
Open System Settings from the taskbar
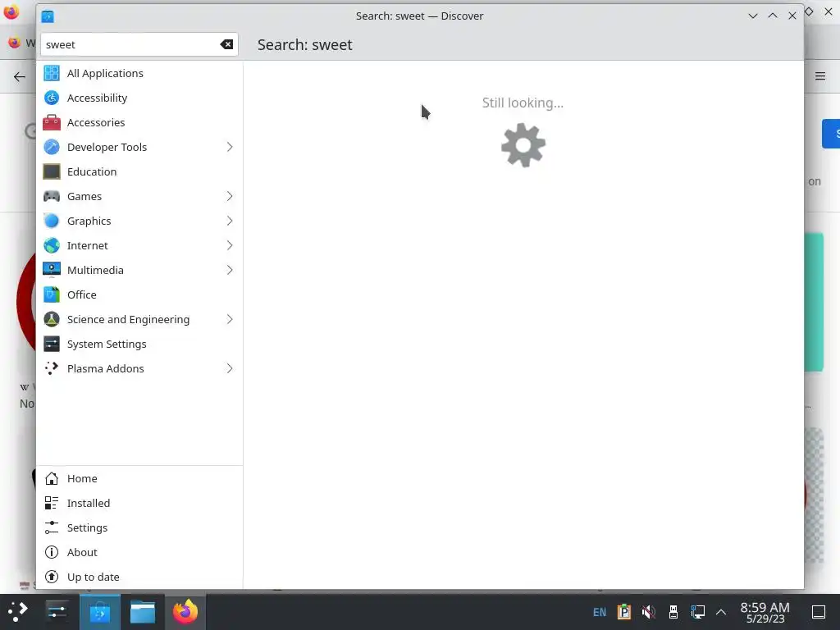(57, 612)
